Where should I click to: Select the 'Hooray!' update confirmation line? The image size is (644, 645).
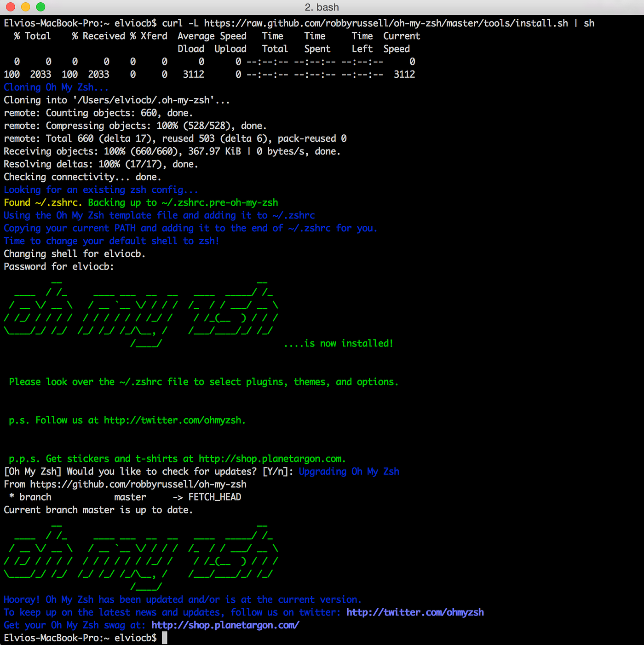[x=182, y=599]
